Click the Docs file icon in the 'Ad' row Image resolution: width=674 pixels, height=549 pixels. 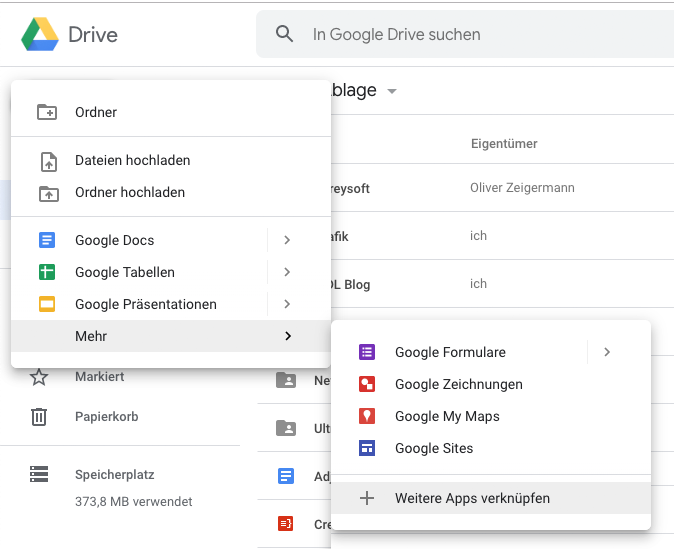pos(286,476)
